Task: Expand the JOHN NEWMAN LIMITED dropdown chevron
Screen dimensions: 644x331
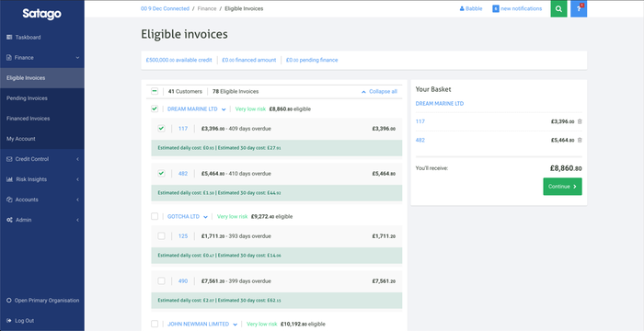Action: pyautogui.click(x=236, y=325)
